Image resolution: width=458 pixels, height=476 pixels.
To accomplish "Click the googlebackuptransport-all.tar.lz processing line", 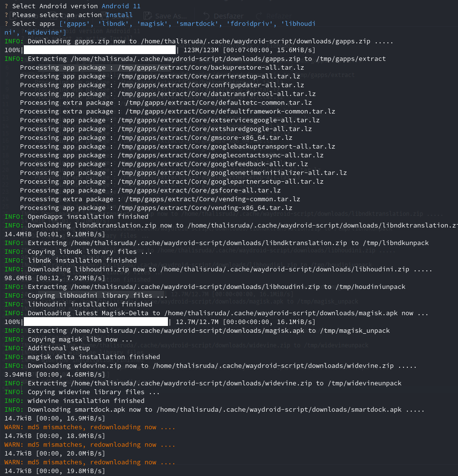I will point(178,147).
